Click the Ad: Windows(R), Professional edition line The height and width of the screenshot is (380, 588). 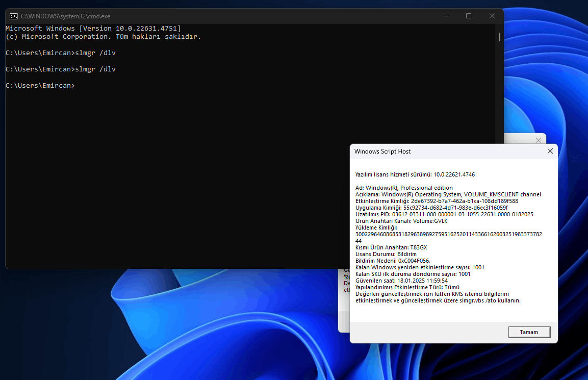coord(404,188)
